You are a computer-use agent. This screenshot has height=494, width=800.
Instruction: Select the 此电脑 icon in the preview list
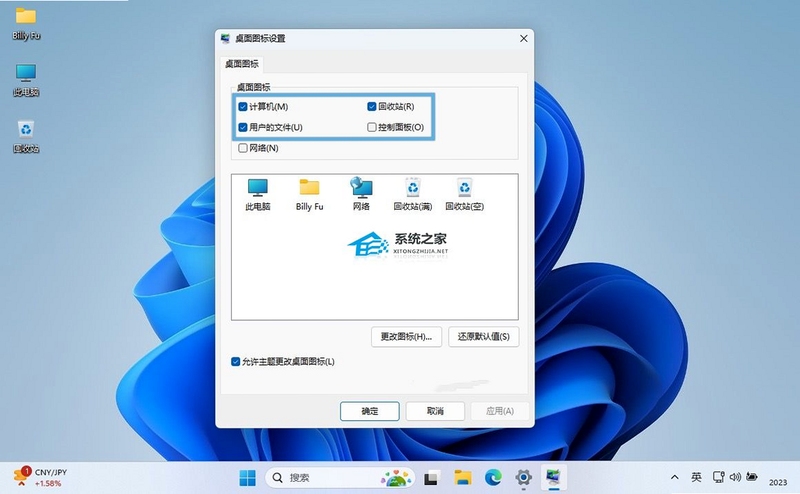(258, 194)
